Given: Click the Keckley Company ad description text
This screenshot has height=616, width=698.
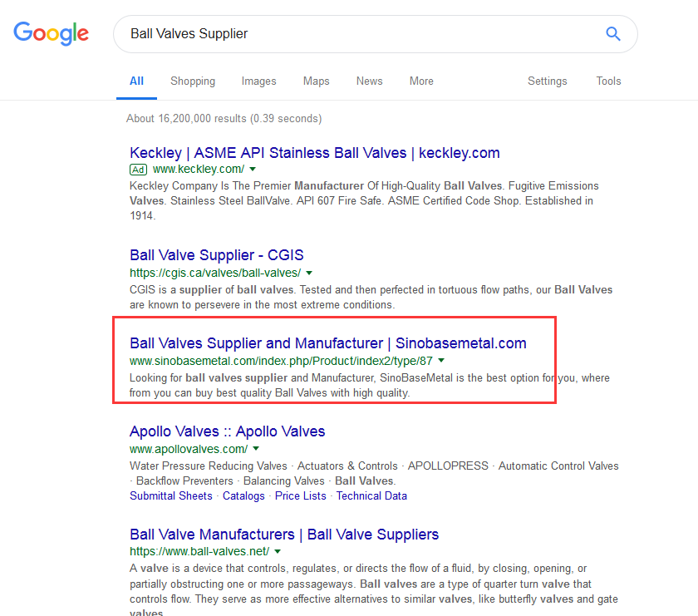Looking at the screenshot, I should coord(364,201).
